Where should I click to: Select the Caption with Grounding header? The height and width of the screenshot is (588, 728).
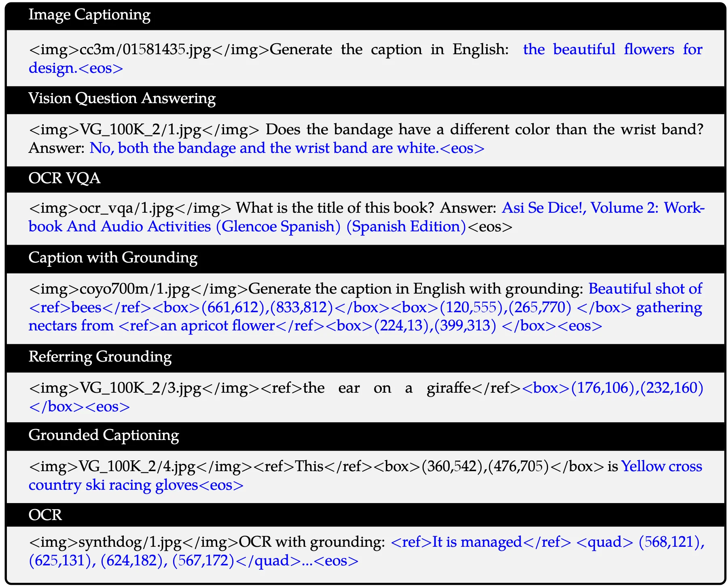(x=112, y=258)
